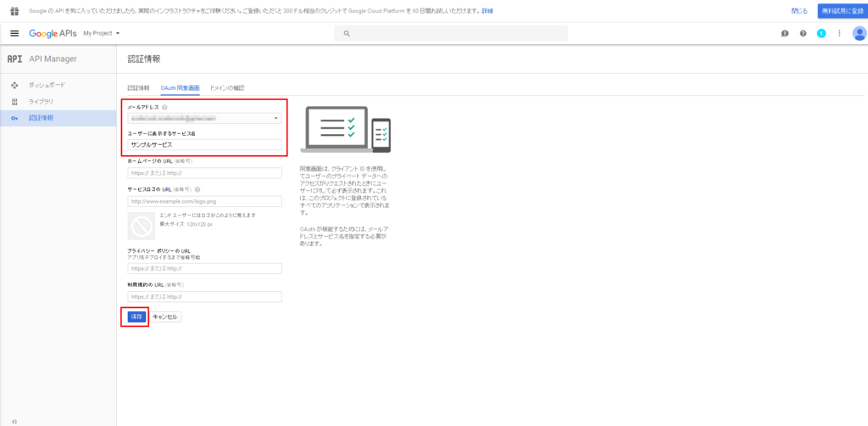The image size is (868, 426).
Task: Click the search magnifier icon
Action: (347, 33)
